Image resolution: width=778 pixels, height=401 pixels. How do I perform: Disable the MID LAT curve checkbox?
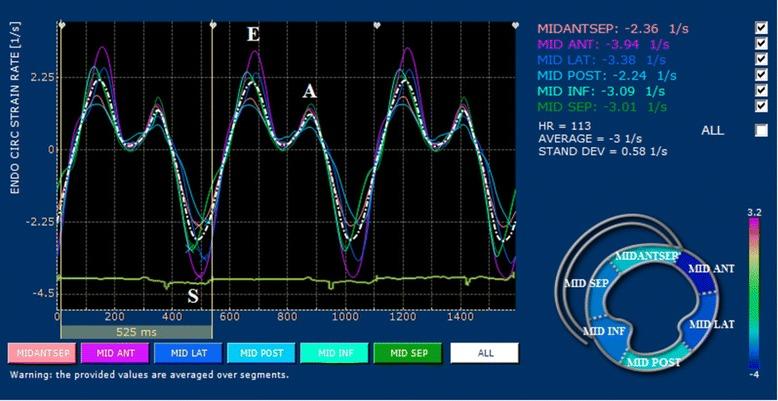(763, 59)
